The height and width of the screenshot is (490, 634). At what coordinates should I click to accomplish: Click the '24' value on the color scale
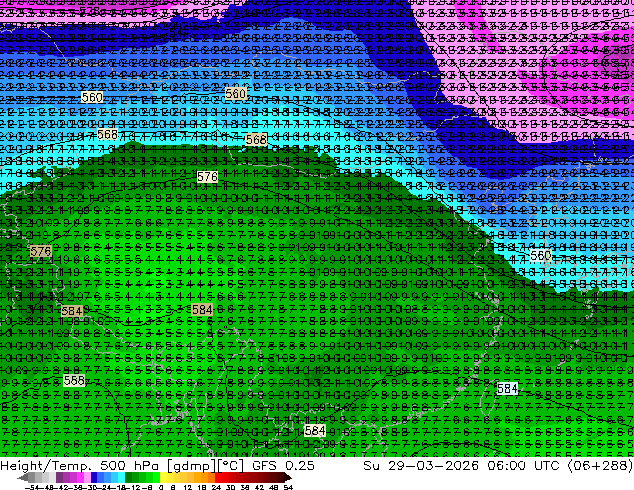(216, 487)
